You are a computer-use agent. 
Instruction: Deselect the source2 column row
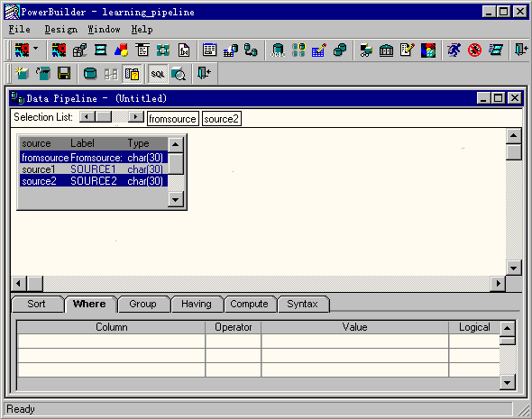(93, 181)
